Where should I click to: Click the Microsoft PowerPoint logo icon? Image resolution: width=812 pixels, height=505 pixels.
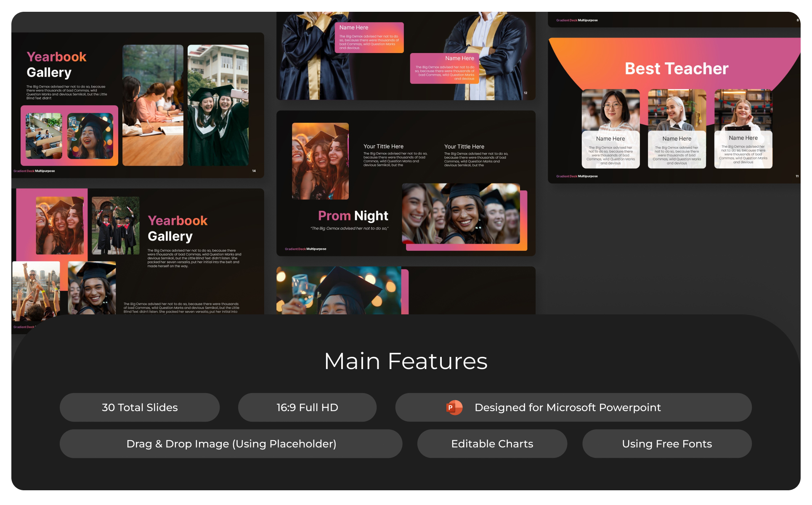pos(454,407)
